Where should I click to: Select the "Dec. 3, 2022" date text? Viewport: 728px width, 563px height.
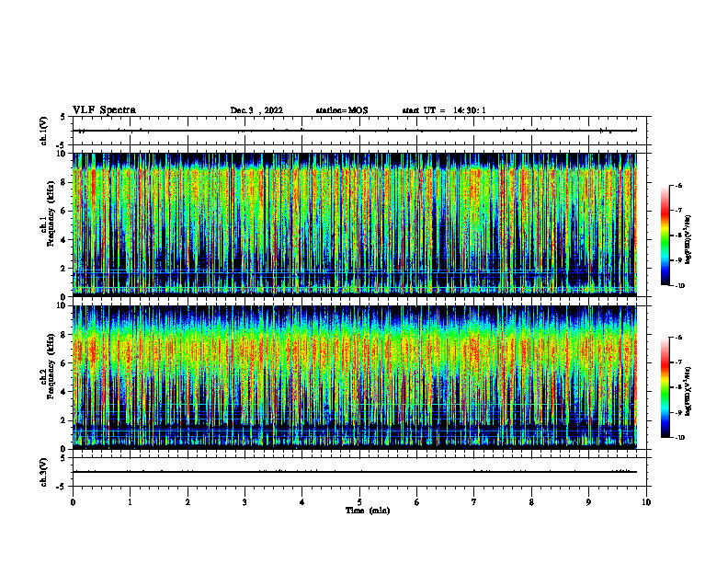(x=256, y=110)
